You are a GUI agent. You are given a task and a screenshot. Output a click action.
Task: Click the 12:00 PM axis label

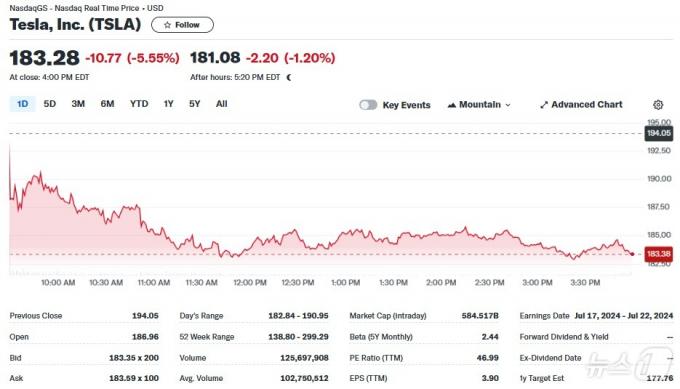point(250,282)
